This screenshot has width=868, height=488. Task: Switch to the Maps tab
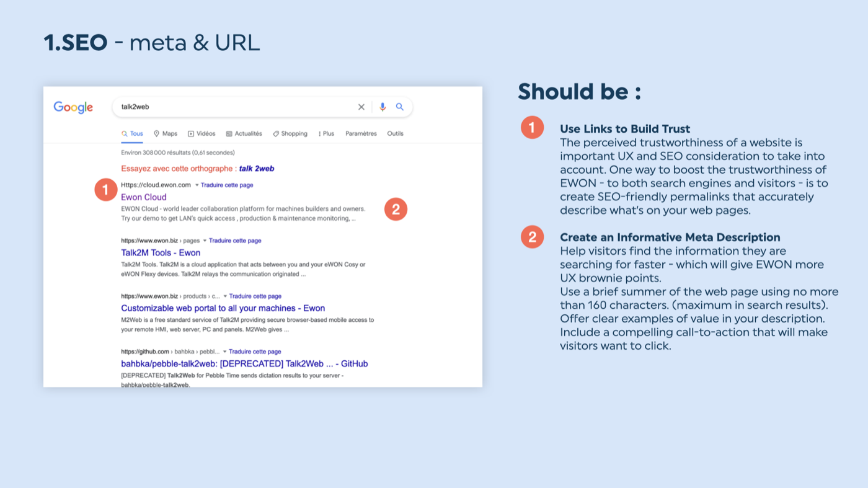pos(166,133)
